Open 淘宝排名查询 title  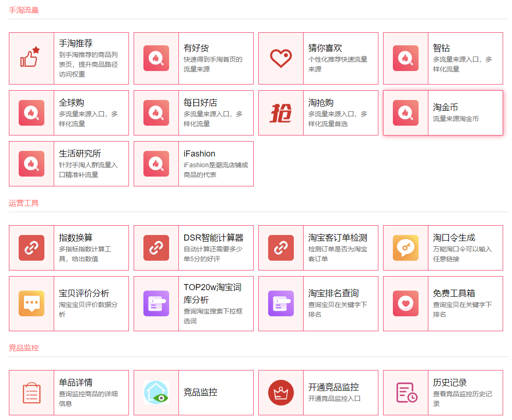(334, 293)
